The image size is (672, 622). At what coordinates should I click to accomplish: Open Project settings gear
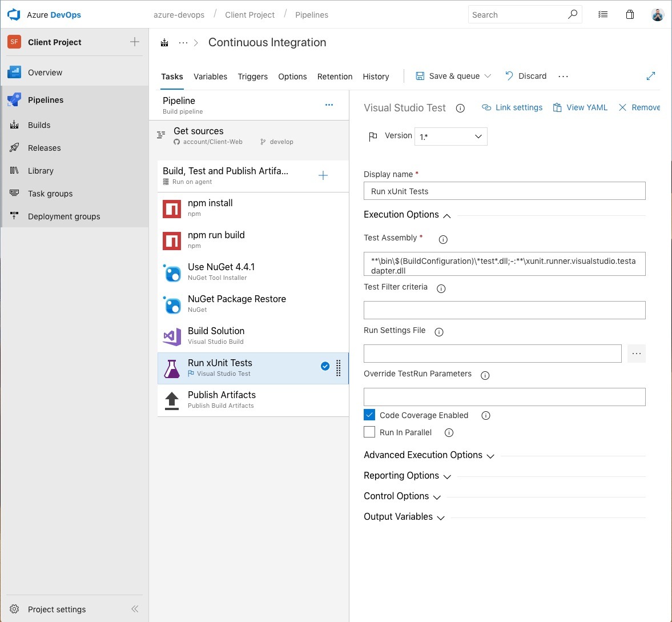click(15, 609)
